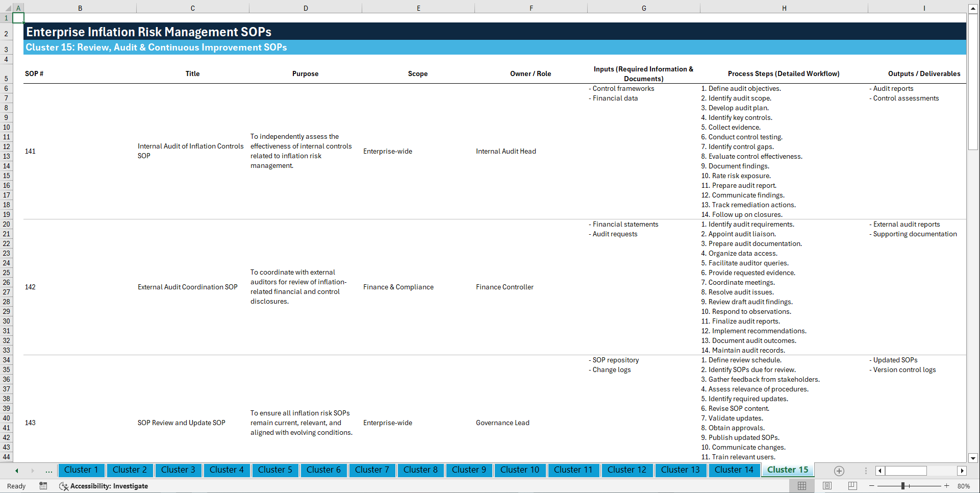Switch to Normal view in the status bar
Viewport: 980px width, 493px height.
point(801,486)
